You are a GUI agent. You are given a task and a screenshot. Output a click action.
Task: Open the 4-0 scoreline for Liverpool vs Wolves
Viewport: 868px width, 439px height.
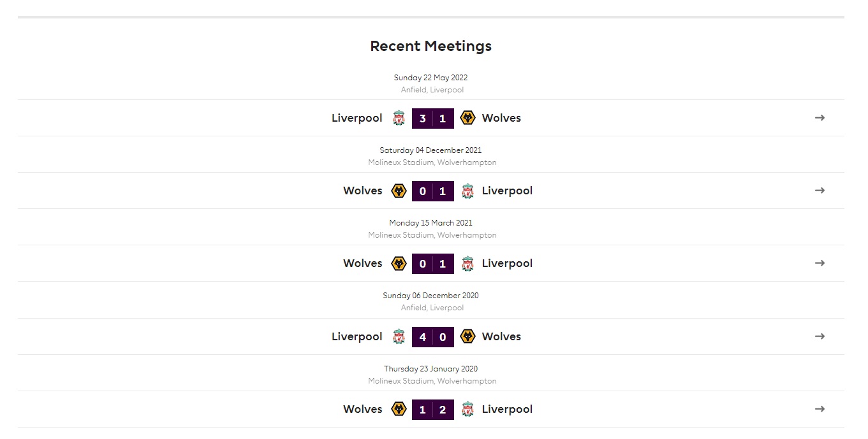tap(433, 336)
